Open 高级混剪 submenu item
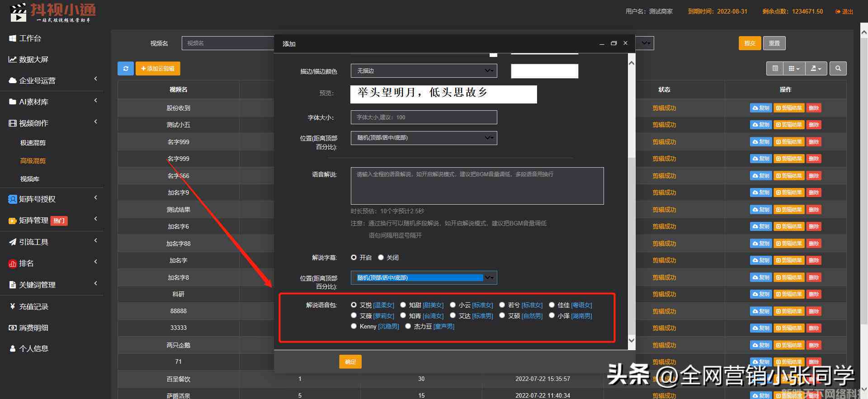The height and width of the screenshot is (399, 868). pos(33,161)
